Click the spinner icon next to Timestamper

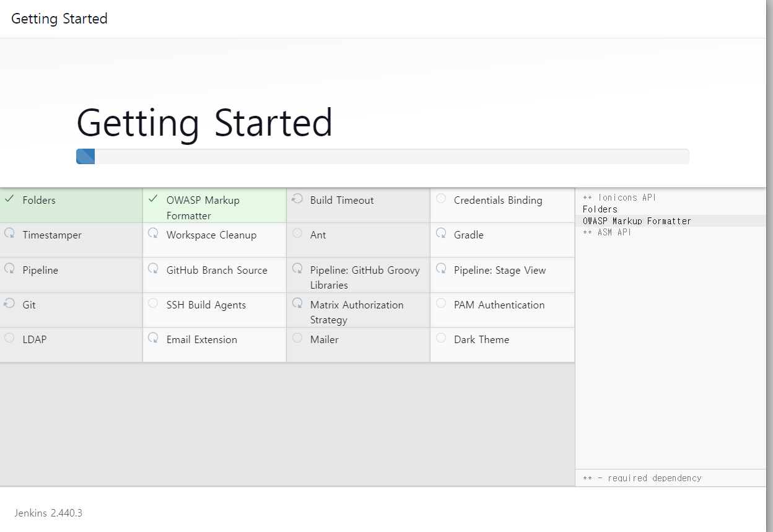pyautogui.click(x=10, y=233)
